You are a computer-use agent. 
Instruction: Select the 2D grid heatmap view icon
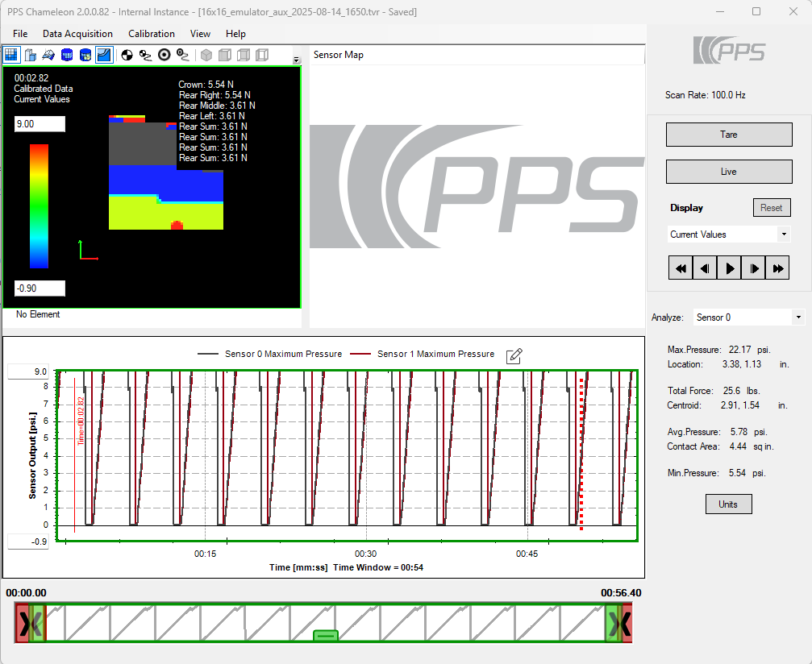(x=11, y=55)
